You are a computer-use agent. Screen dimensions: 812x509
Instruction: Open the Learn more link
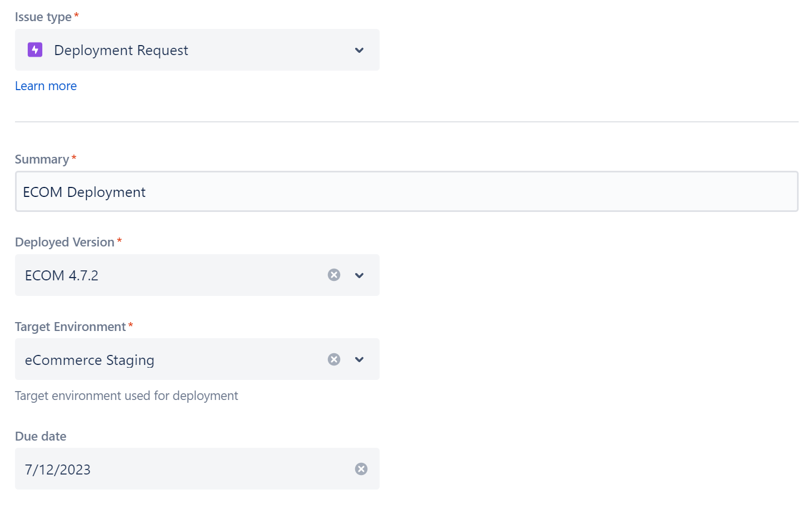pos(46,86)
